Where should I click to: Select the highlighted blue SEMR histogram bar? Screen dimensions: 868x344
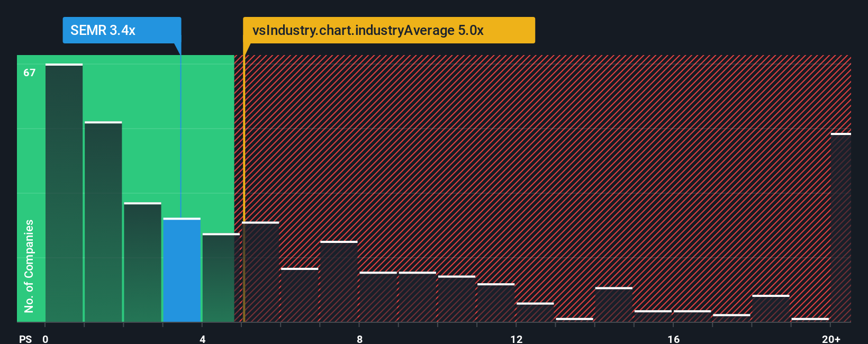coord(182,270)
